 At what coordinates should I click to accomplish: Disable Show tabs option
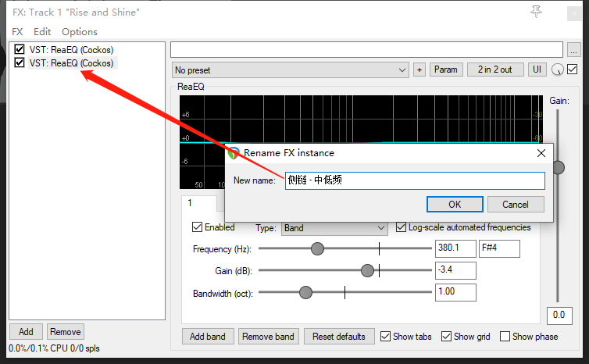pyautogui.click(x=385, y=336)
